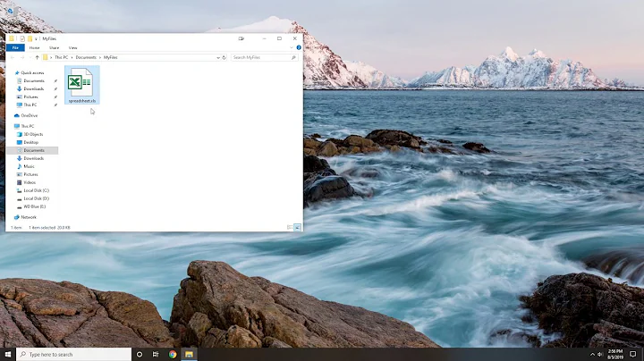Switch to the Share ribbon tab
644x361 pixels.
tap(55, 48)
